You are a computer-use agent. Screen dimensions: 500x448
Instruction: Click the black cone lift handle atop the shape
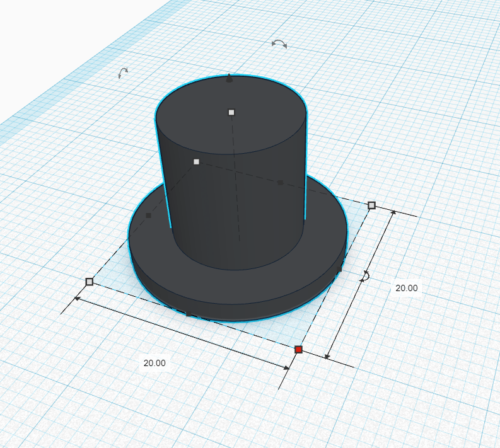click(230, 78)
